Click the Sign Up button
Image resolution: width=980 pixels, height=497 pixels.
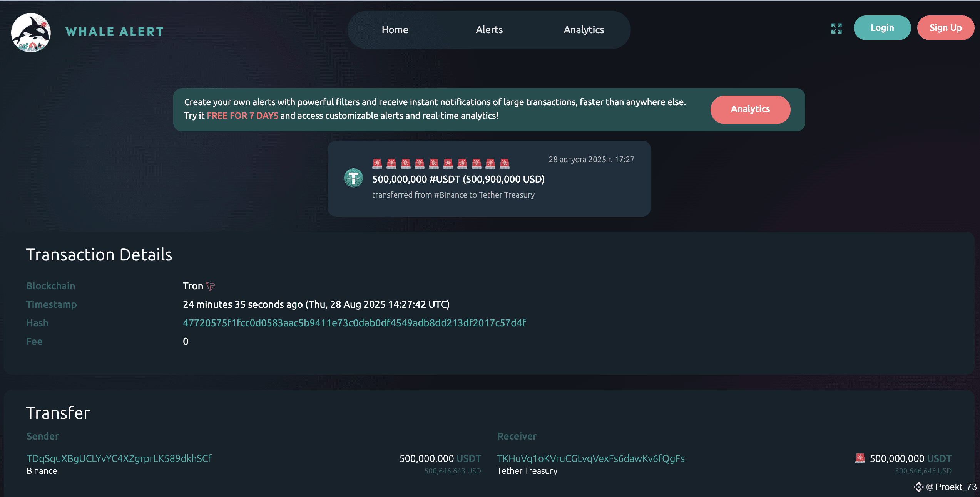tap(946, 28)
